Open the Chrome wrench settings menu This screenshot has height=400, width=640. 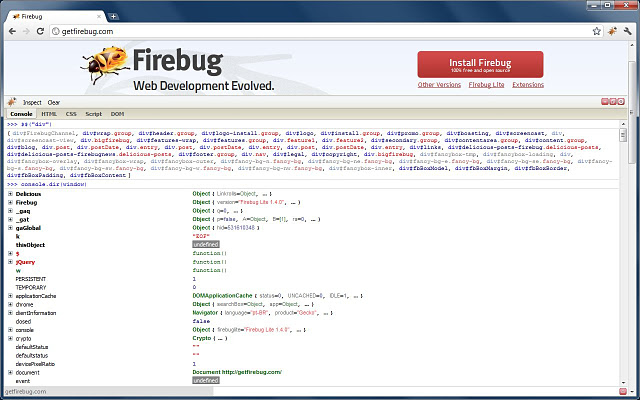[628, 31]
